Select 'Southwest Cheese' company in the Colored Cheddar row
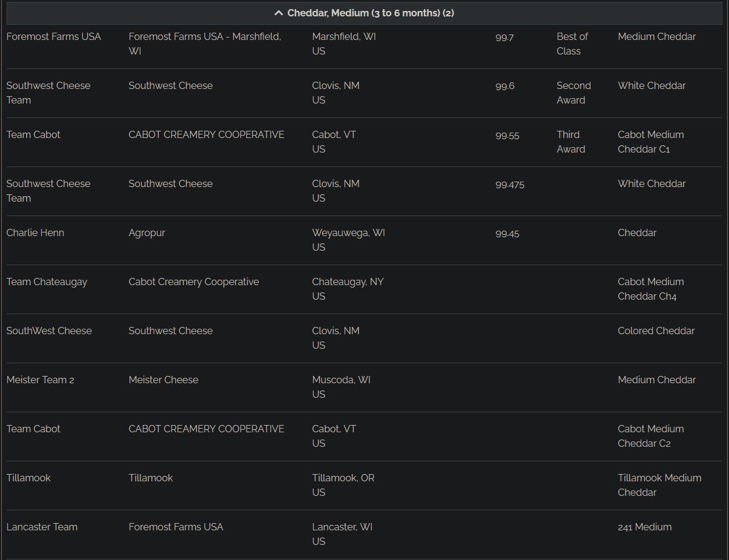Screen dimensions: 729x560 pyautogui.click(x=171, y=331)
